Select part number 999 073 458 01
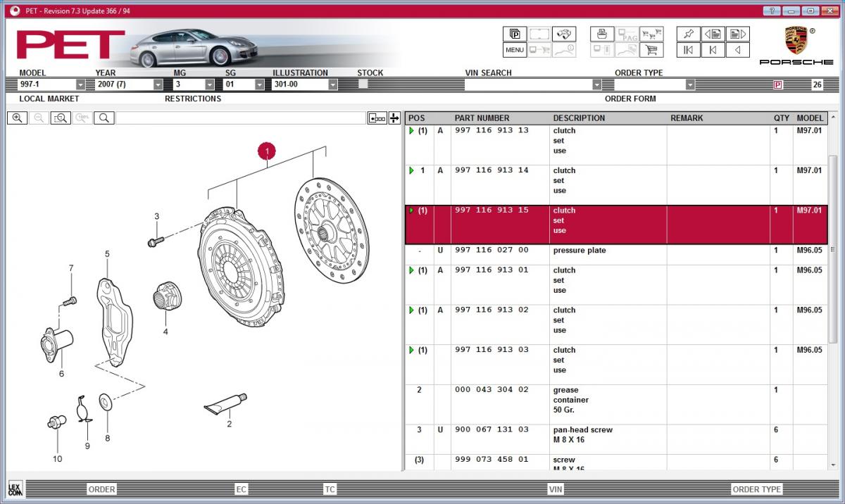Screen dimensions: 845x504 (x=492, y=460)
